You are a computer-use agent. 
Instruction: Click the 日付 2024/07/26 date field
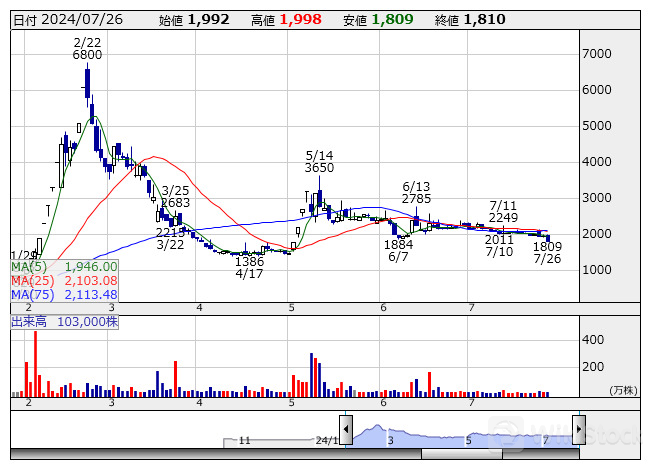click(65, 20)
